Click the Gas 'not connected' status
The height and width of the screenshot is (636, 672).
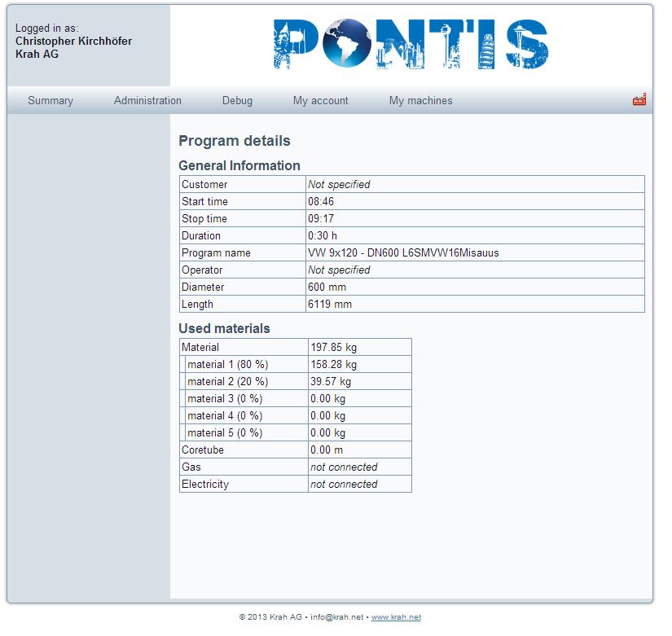tap(344, 467)
